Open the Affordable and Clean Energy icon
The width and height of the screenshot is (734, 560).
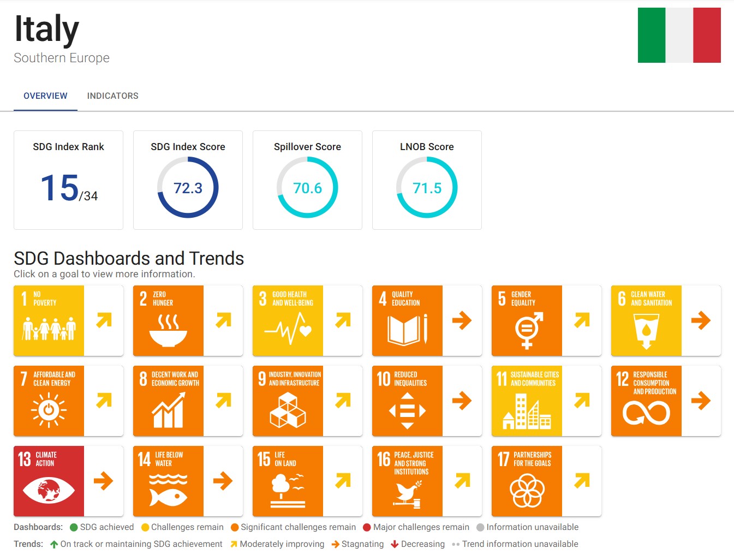(49, 401)
